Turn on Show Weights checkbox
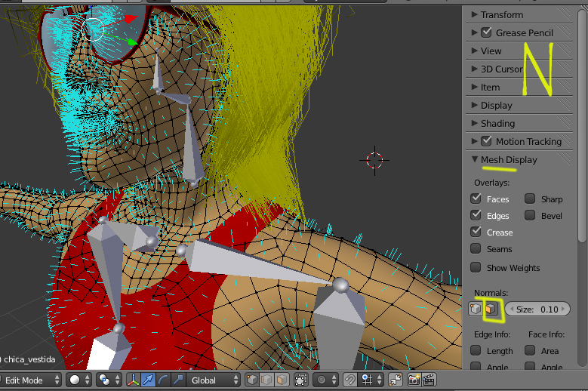Screen dimensions: 588x391 476,268
